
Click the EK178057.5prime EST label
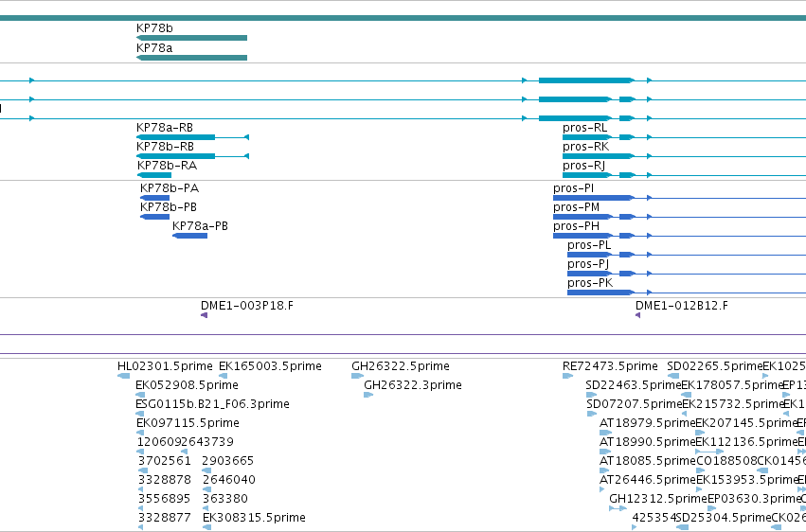pyautogui.click(x=732, y=385)
